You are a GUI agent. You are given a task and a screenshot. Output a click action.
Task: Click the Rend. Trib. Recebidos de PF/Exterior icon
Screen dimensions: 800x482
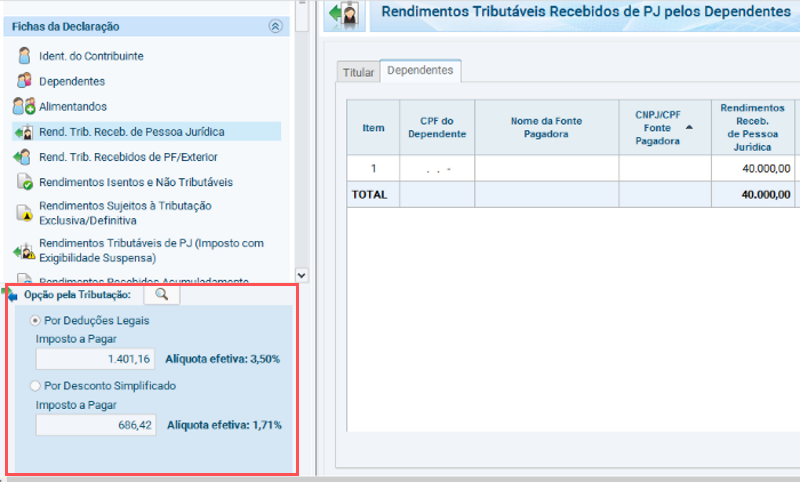pos(24,157)
